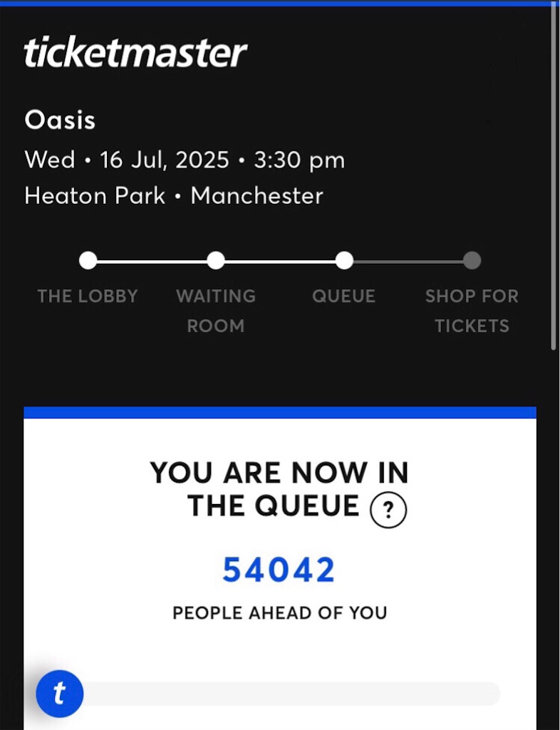Image resolution: width=560 pixels, height=730 pixels.
Task: Click QUEUE step label
Action: point(343,296)
